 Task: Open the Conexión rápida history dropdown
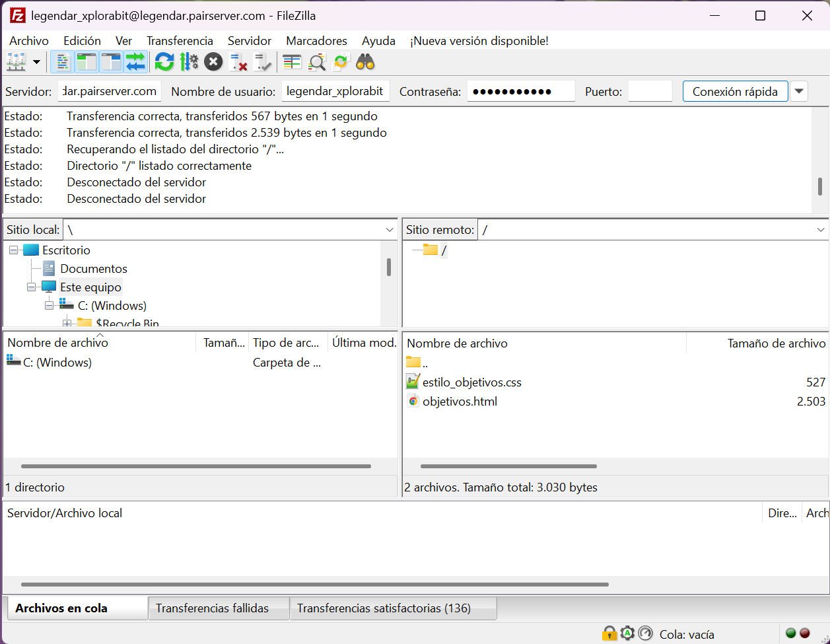coord(799,91)
